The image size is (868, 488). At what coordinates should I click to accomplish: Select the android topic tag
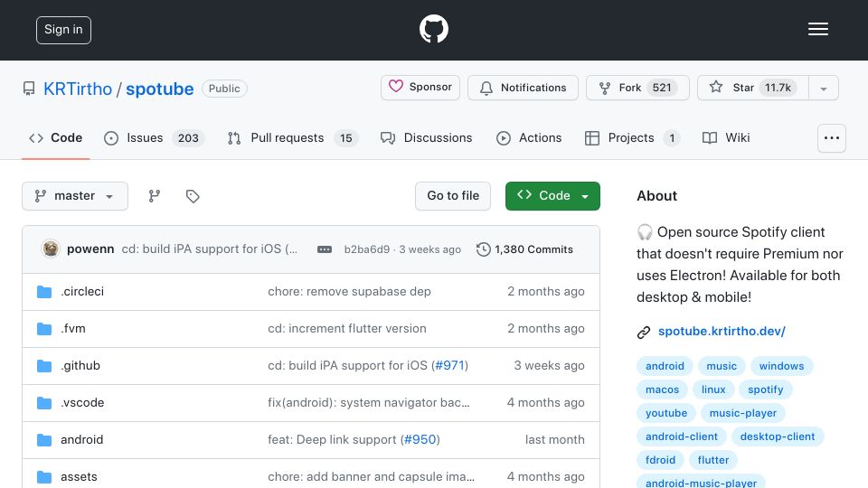665,366
